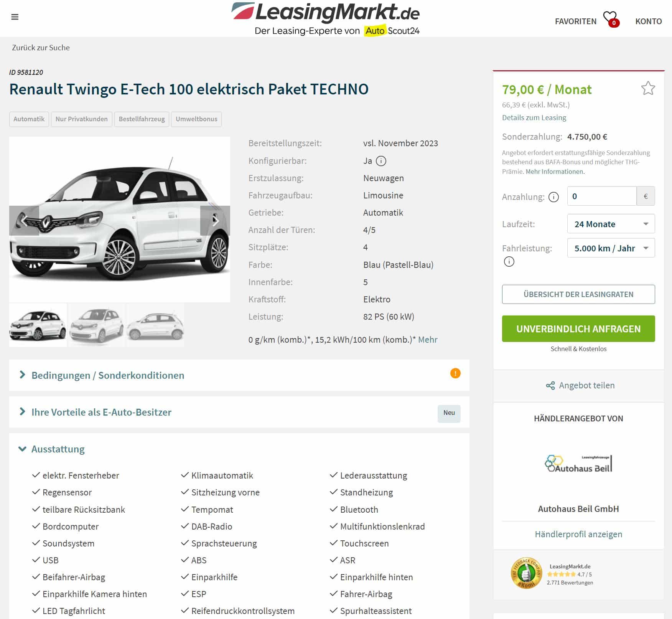The image size is (672, 619).
Task: Open the Laufzeit 24 Monate dropdown
Action: pyautogui.click(x=611, y=224)
